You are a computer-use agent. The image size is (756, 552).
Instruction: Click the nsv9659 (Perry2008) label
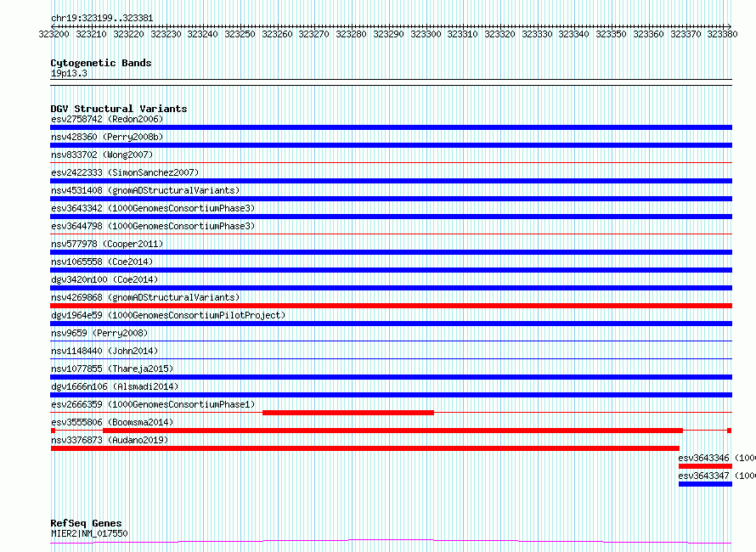click(99, 333)
